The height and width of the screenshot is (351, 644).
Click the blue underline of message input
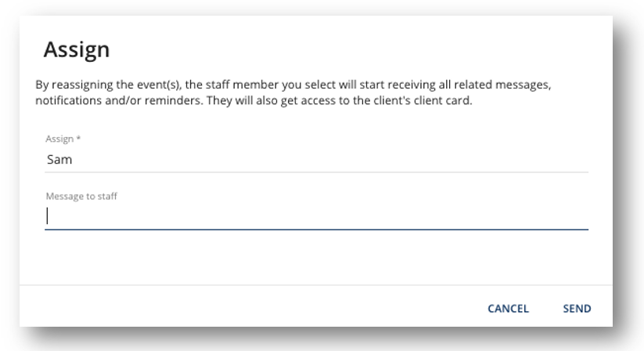(316, 230)
